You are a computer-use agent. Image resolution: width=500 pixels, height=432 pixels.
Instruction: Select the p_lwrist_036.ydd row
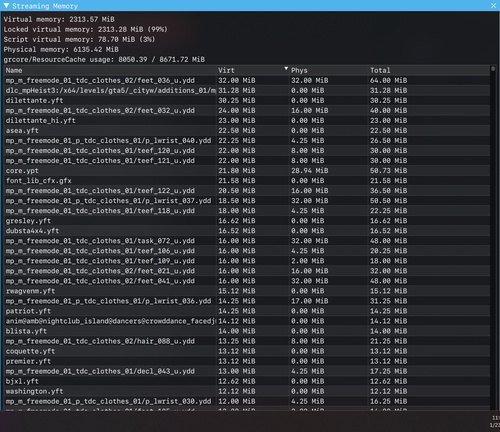pyautogui.click(x=247, y=301)
